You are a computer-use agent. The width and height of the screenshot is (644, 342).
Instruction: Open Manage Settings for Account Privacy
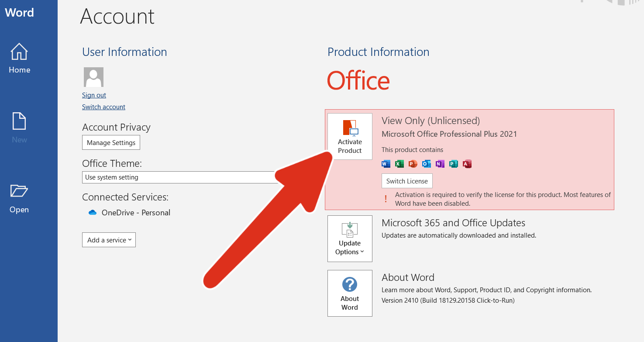(111, 142)
